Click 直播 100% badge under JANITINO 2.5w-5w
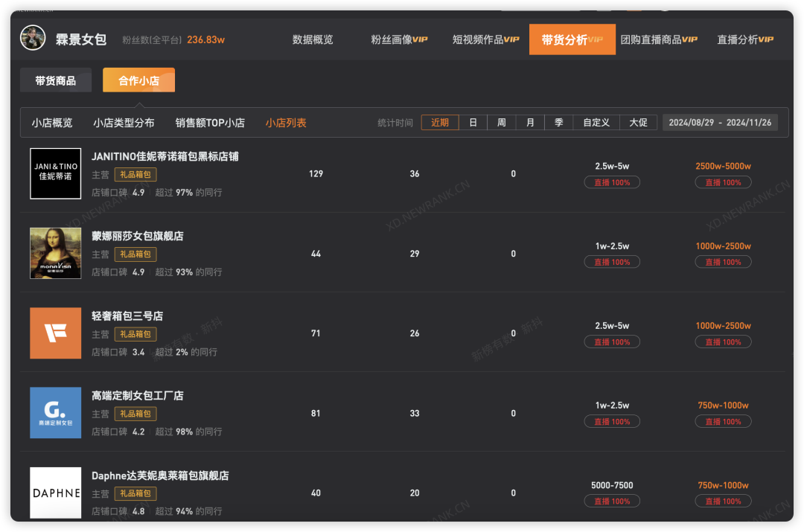The width and height of the screenshot is (804, 532). 612,182
